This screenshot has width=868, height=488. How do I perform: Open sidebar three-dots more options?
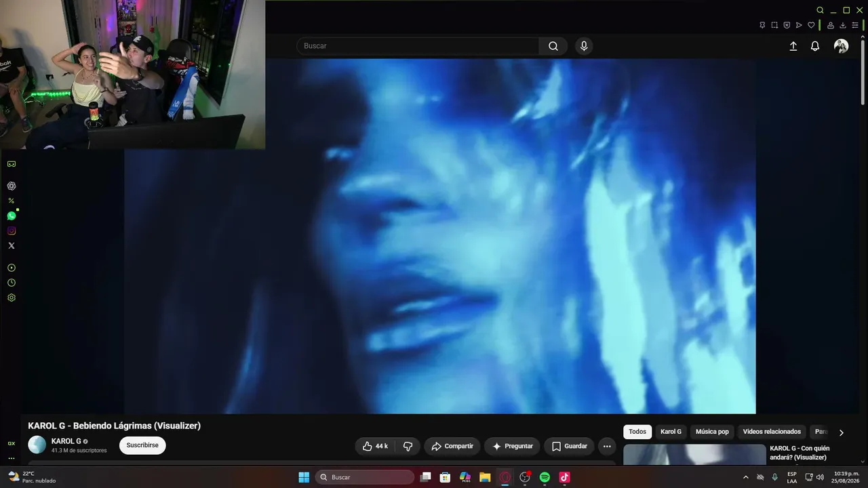tap(12, 458)
